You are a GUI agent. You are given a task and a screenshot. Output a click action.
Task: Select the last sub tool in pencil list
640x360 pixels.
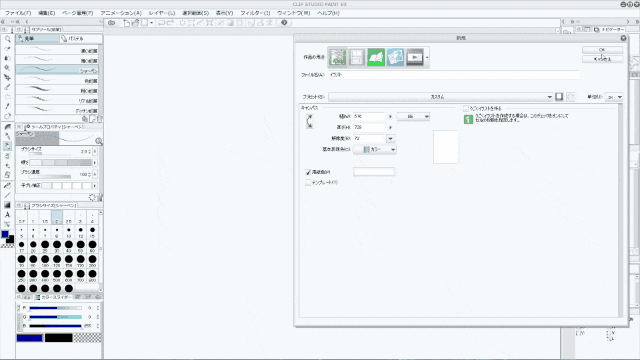click(x=57, y=110)
